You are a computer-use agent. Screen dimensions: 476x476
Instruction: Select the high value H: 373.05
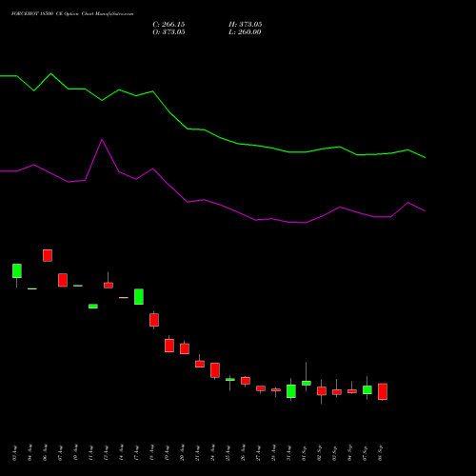[x=246, y=25]
